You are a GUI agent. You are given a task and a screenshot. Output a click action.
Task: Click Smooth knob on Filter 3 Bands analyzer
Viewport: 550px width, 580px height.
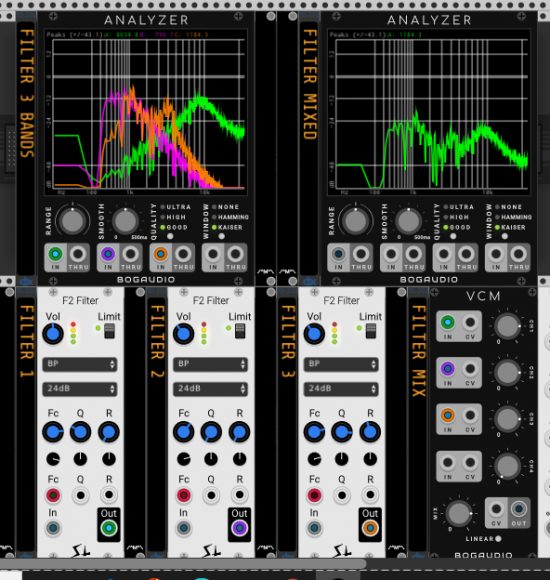(x=125, y=221)
